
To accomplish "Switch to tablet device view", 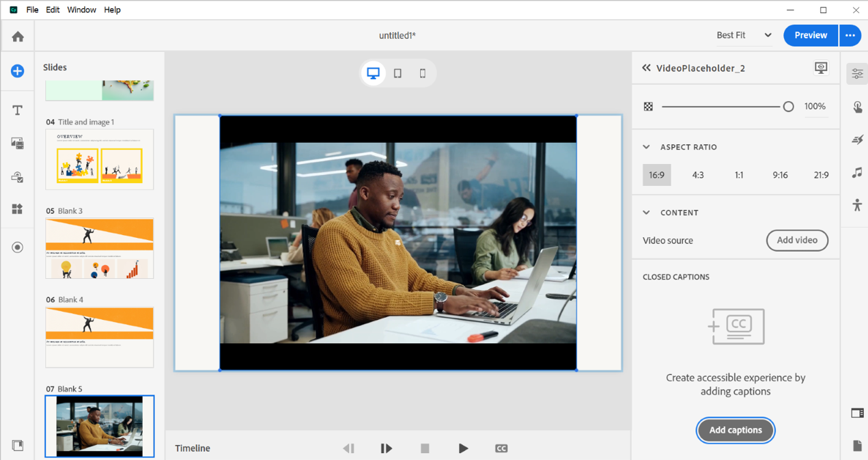I will click(397, 73).
